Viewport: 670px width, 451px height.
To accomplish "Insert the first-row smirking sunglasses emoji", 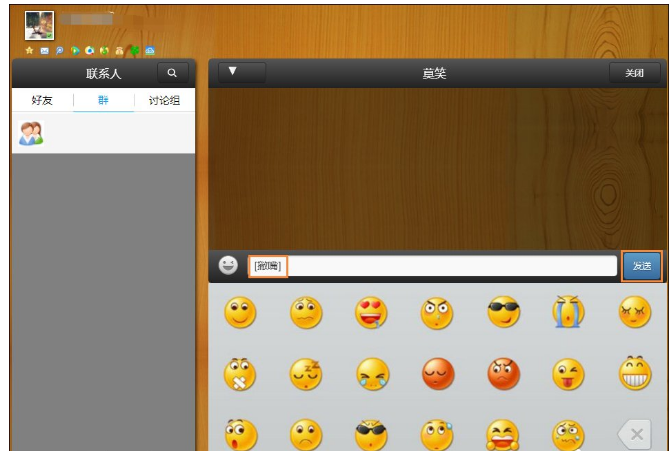I will [x=504, y=312].
